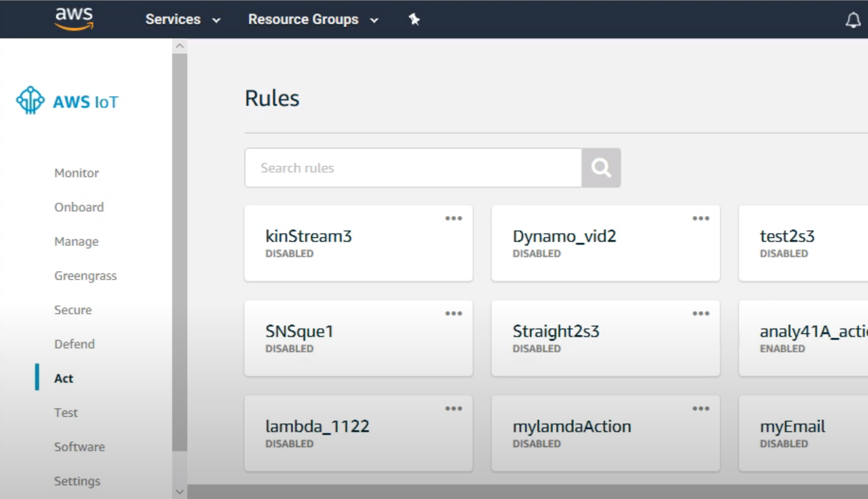Screen dimensions: 868x499
Task: Open the pin shortcuts icon
Action: (414, 20)
